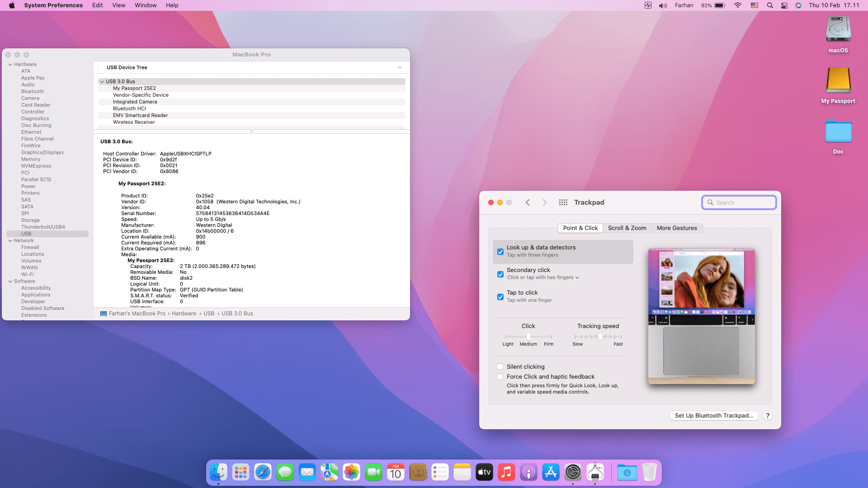This screenshot has height=488, width=868.
Task: Launch FaceTime from the Dock
Action: click(x=373, y=472)
